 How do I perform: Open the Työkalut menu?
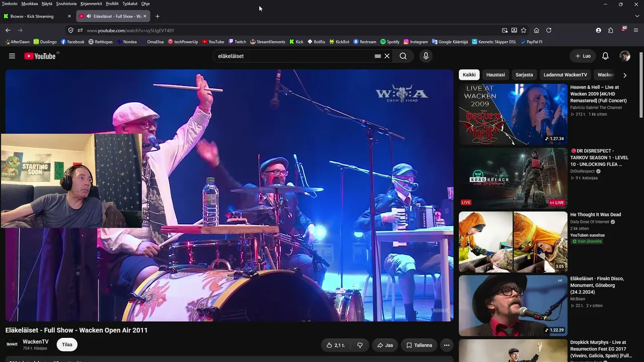130,4
